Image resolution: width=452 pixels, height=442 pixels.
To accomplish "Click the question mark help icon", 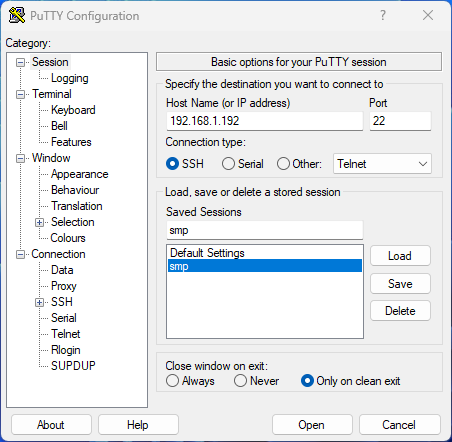I will click(383, 15).
